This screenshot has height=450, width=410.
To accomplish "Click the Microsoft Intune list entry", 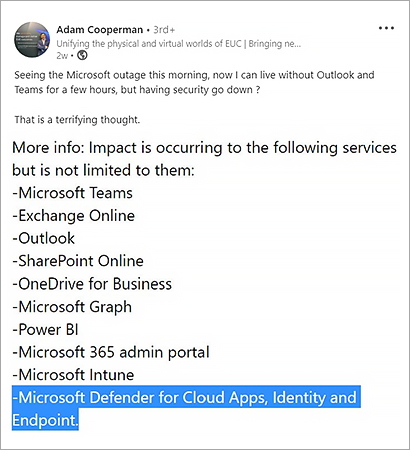I will click(x=73, y=375).
